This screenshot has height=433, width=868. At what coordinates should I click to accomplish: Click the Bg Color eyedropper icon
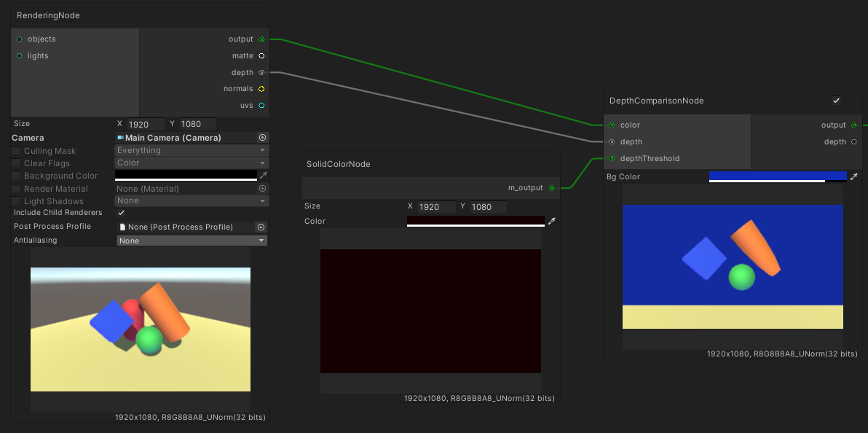coord(854,176)
